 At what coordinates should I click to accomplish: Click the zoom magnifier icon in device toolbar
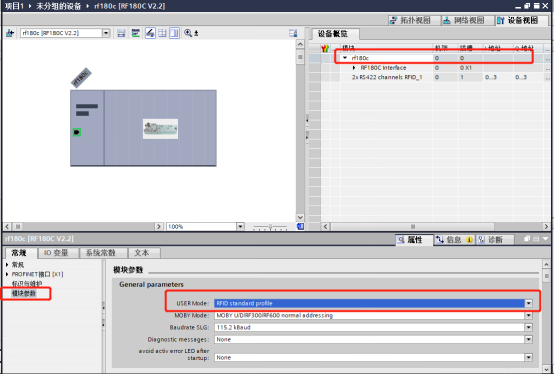click(188, 33)
